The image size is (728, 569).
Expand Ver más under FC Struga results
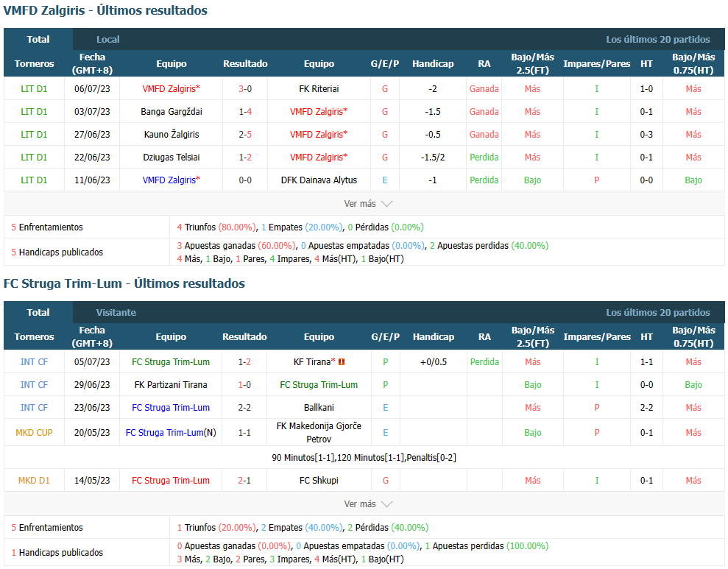click(x=368, y=504)
